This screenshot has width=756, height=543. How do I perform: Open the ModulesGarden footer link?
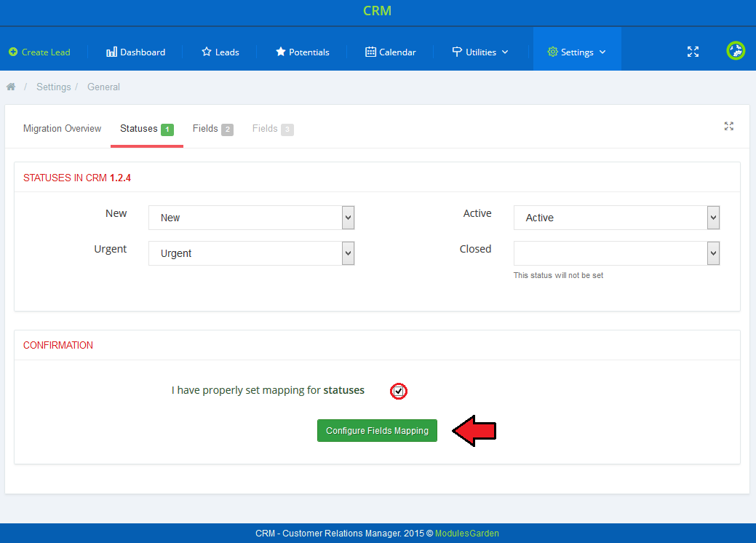(466, 534)
